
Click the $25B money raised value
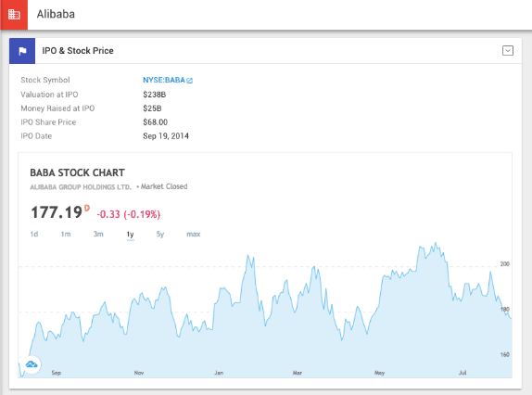pyautogui.click(x=152, y=108)
